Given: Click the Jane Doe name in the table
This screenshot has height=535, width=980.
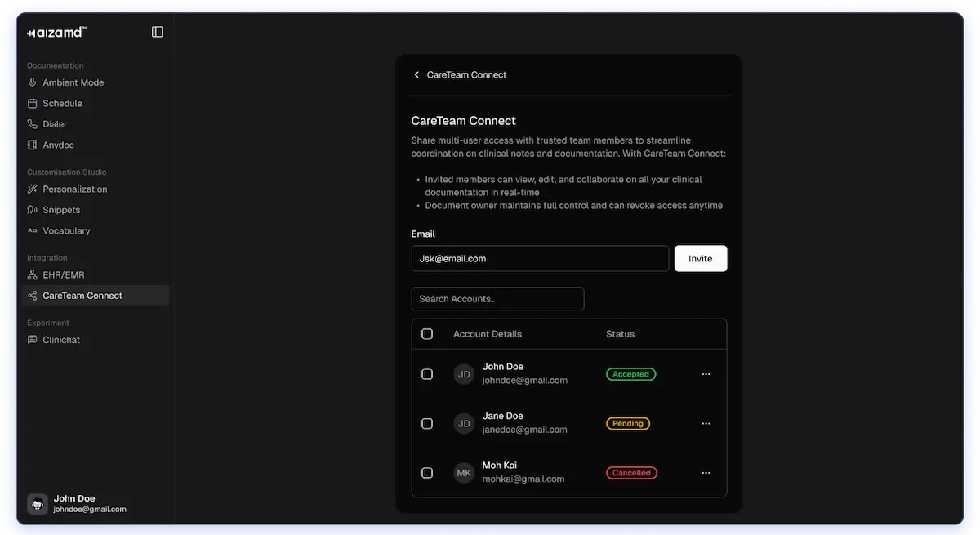Looking at the screenshot, I should tap(503, 416).
